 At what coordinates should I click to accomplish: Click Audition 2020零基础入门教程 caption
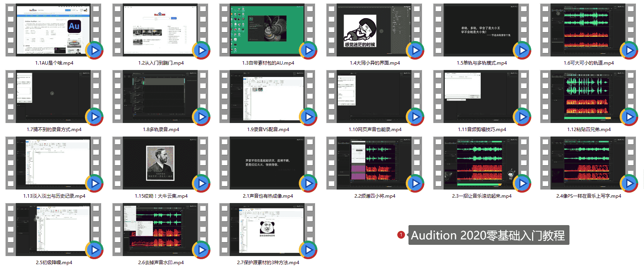488,235
